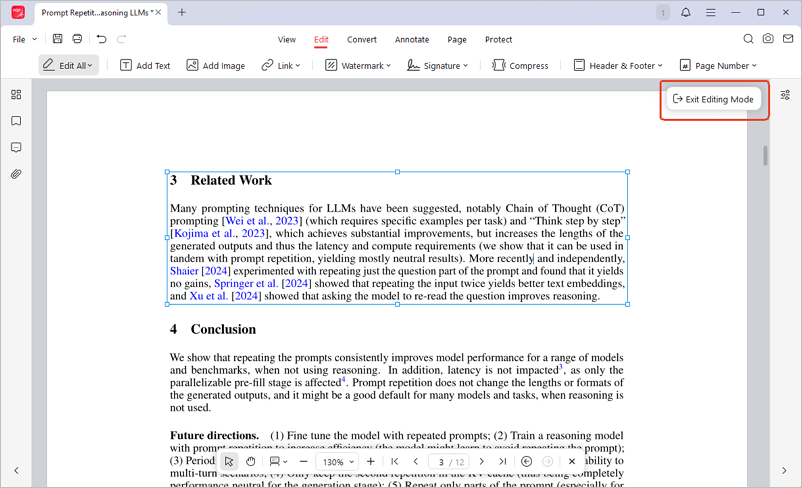Switch to the Page tab

(x=457, y=39)
